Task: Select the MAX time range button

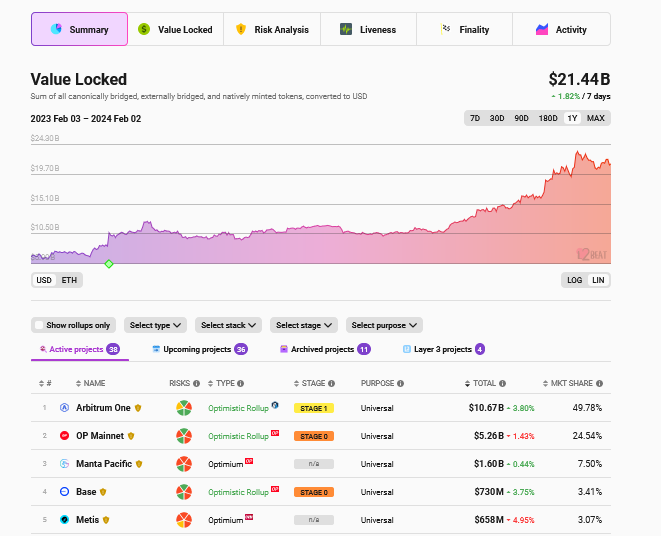Action: pyautogui.click(x=596, y=119)
